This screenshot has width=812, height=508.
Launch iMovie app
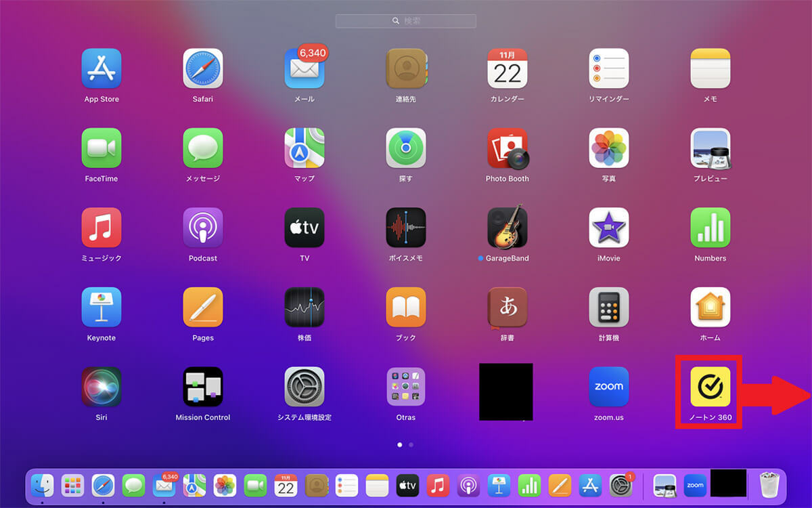pyautogui.click(x=609, y=228)
